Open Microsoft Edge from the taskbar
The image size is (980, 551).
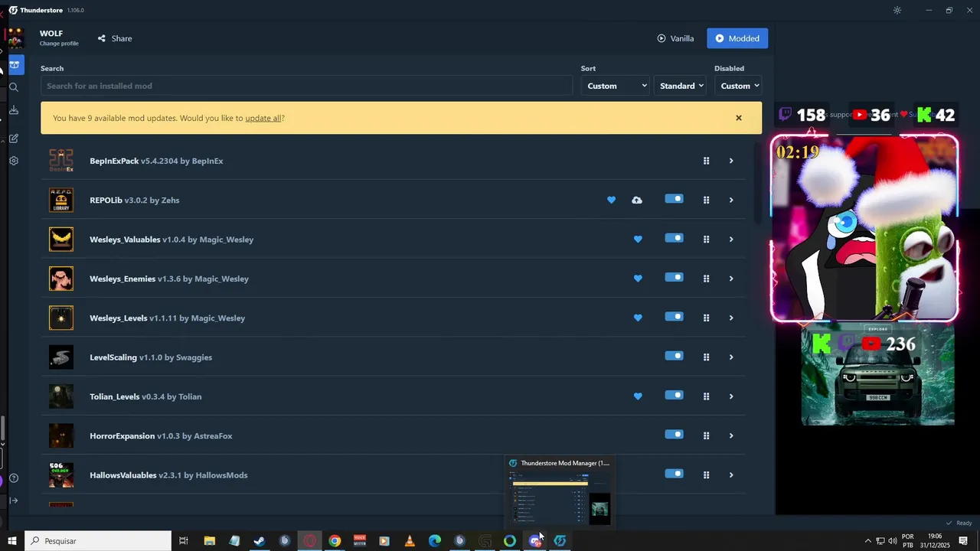(x=435, y=541)
